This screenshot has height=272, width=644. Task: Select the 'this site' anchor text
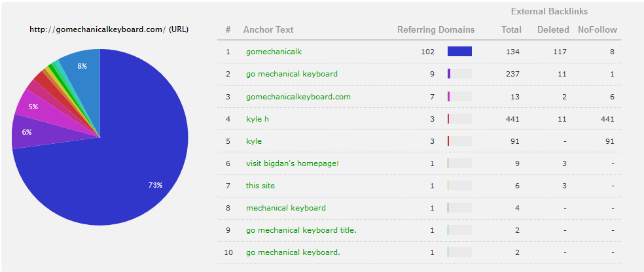[260, 186]
